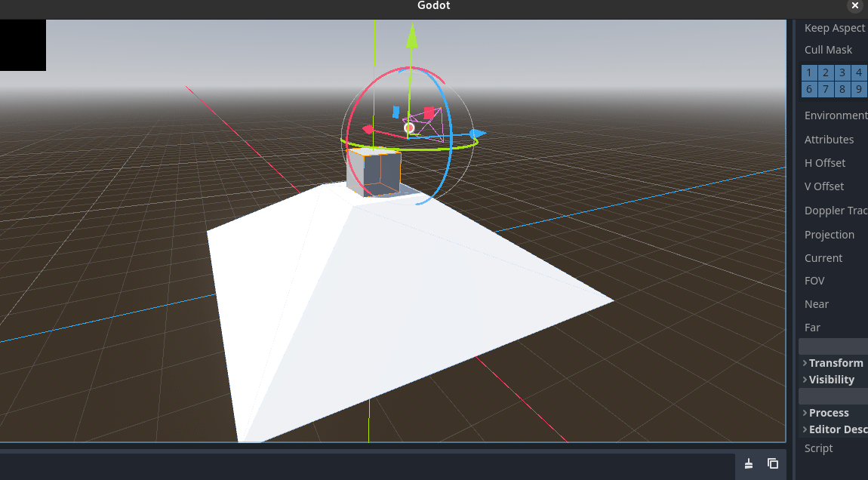Select the FOV property
This screenshot has width=868, height=480.
pos(814,280)
